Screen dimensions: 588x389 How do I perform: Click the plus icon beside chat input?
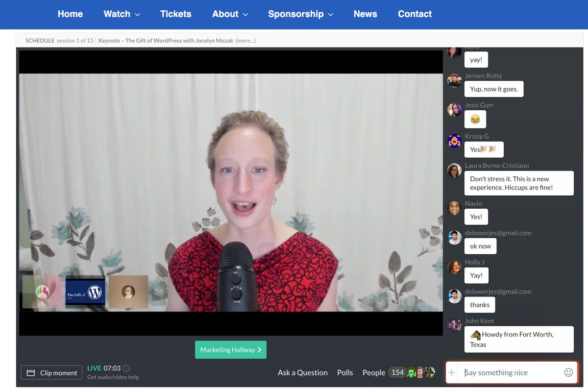coord(452,373)
